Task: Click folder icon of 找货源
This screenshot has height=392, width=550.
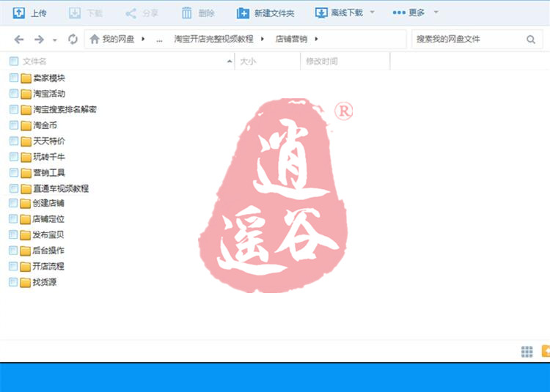Action: click(x=25, y=282)
